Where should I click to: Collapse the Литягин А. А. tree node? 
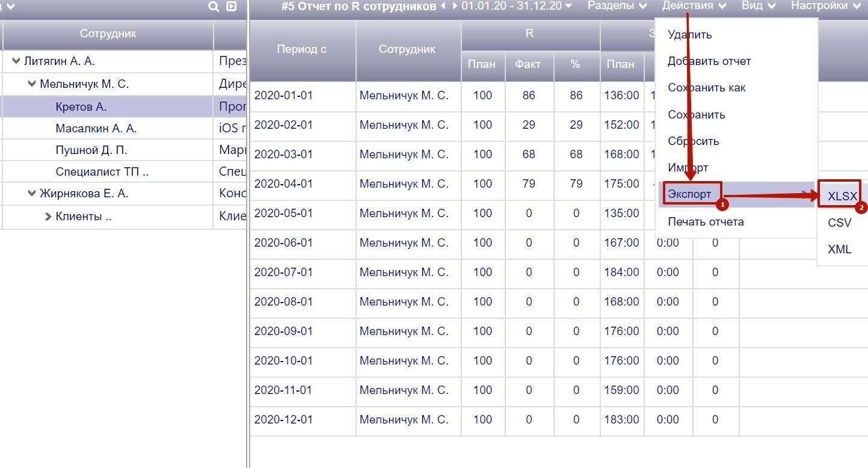[16, 61]
